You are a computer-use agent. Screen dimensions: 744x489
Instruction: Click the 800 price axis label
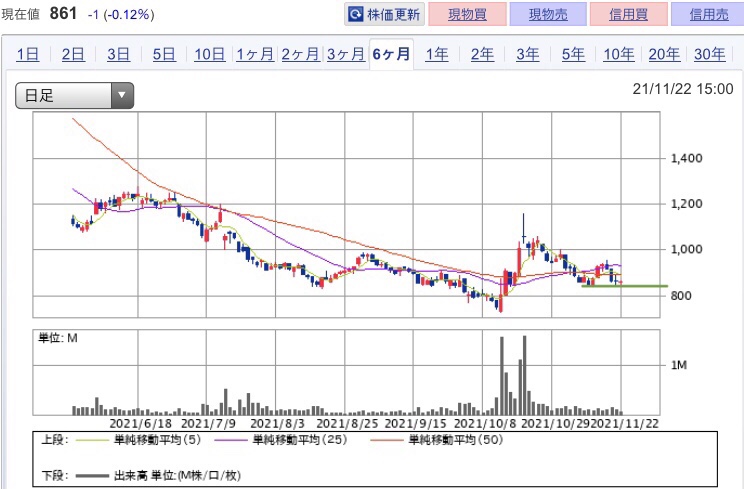(681, 295)
